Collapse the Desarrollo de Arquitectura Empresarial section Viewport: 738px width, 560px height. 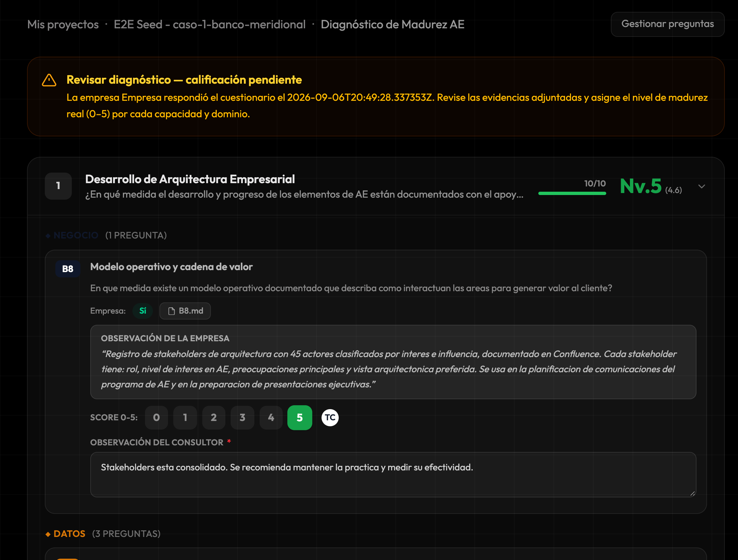pos(702,186)
